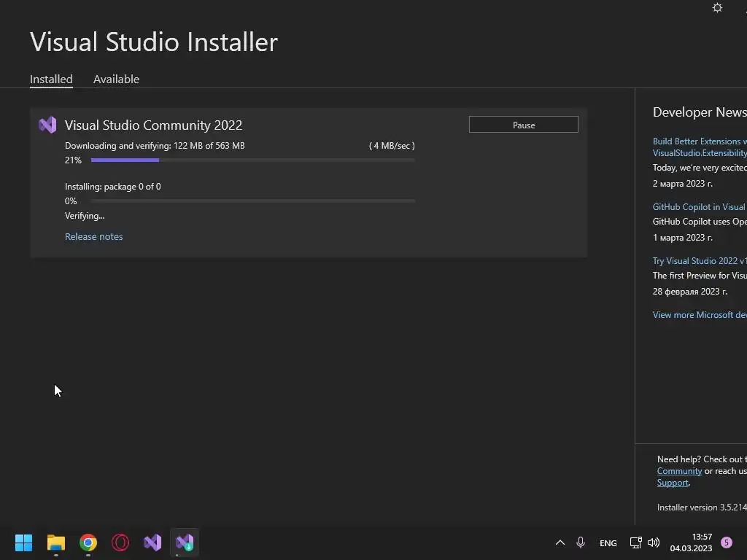
Task: Launch Opera browser from taskbar
Action: [x=120, y=542]
